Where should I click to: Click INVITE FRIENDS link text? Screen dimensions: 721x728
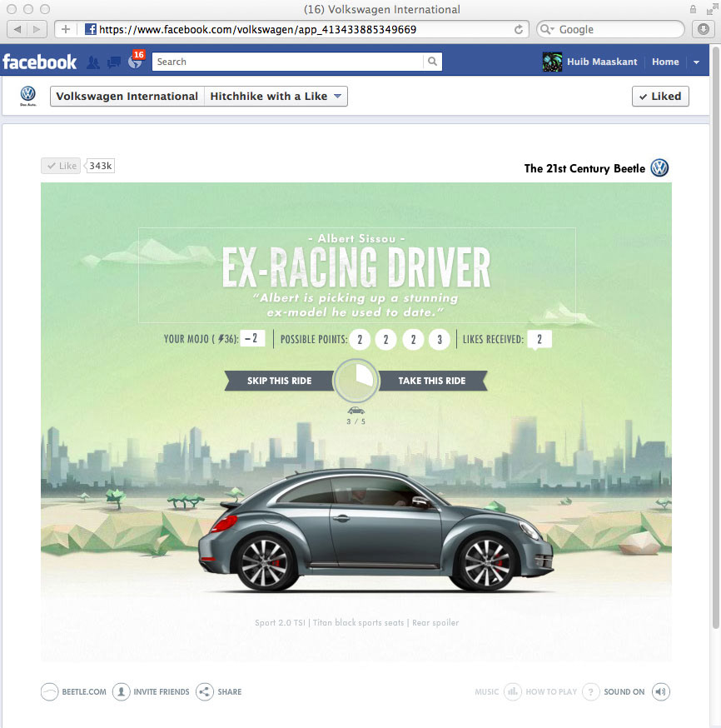pyautogui.click(x=162, y=692)
